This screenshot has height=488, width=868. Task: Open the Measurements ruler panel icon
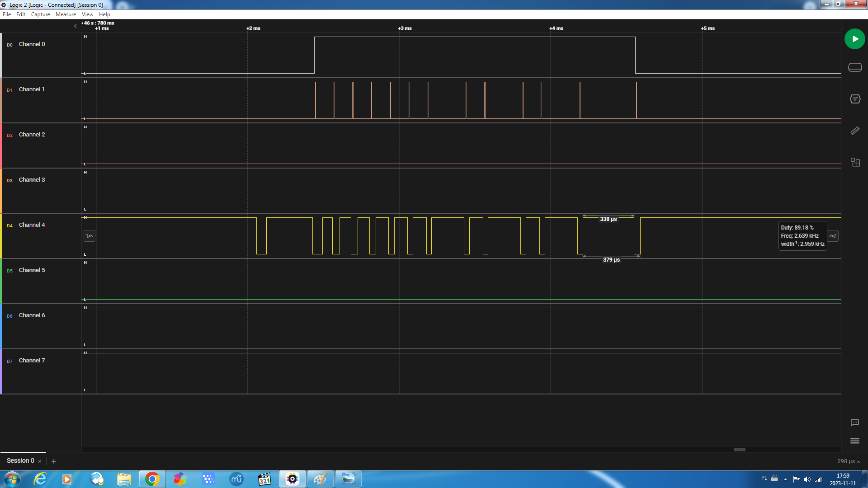coord(855,131)
